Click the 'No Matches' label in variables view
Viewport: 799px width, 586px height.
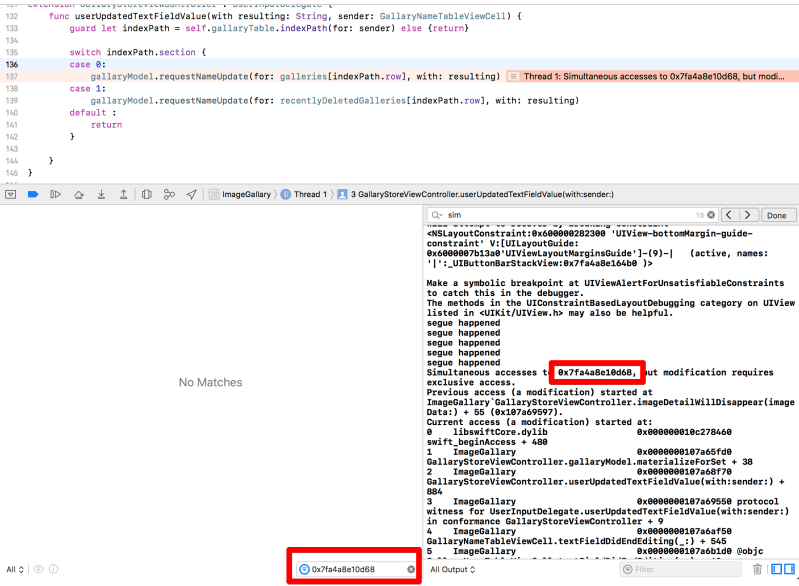click(x=210, y=382)
